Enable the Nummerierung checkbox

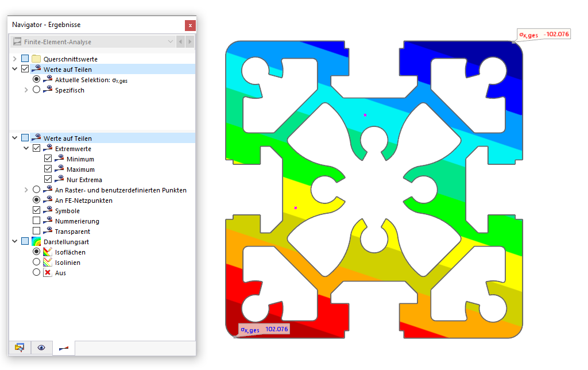pyautogui.click(x=36, y=220)
